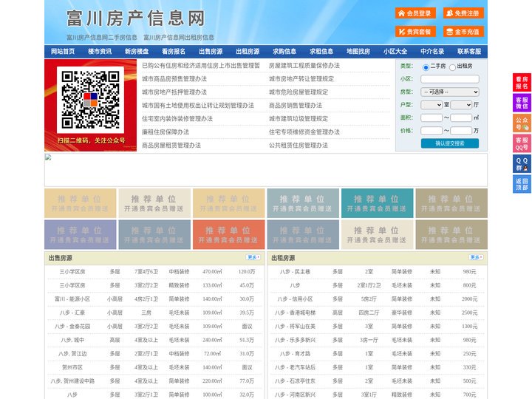532x399 pixels.
Task: Open the 新房楼盘 navigation item
Action: [137, 52]
